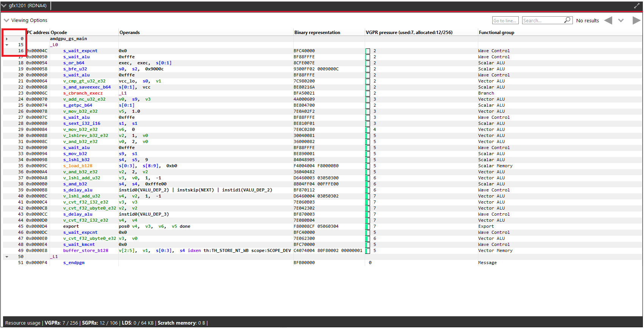Expand the amdgpu_gs_main block at line 0
This screenshot has width=644, height=328.
tap(7, 39)
